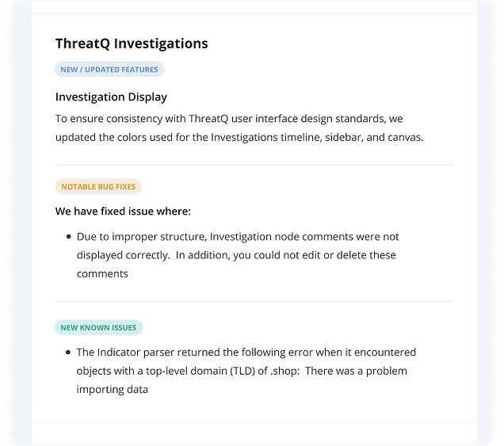Click the ThreatQ Investigations heading

coord(132,44)
